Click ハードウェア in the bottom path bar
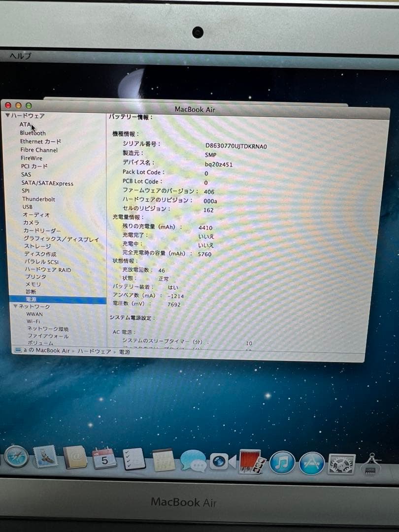399x532 pixels. (94, 352)
